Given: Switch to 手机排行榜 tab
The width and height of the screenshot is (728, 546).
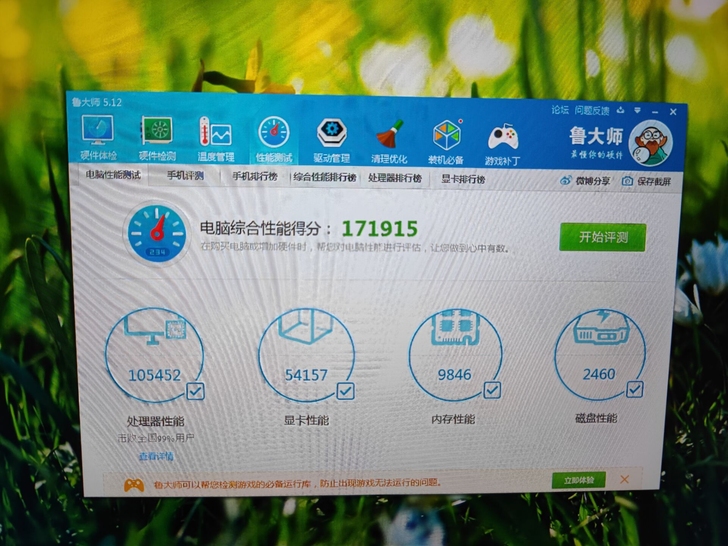Looking at the screenshot, I should point(254,177).
